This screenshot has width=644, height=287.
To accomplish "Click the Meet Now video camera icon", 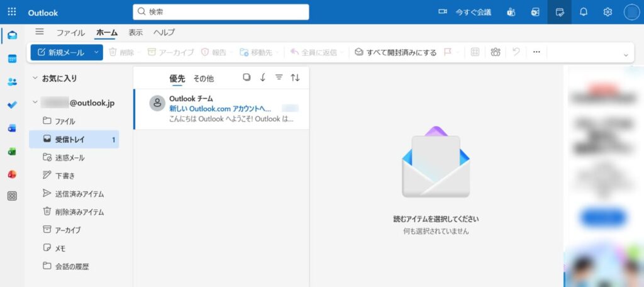I will click(x=442, y=12).
